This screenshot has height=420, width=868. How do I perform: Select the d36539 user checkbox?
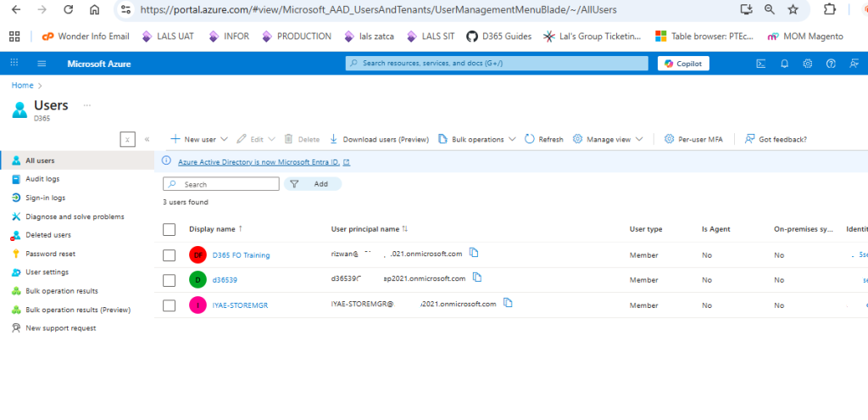point(169,280)
